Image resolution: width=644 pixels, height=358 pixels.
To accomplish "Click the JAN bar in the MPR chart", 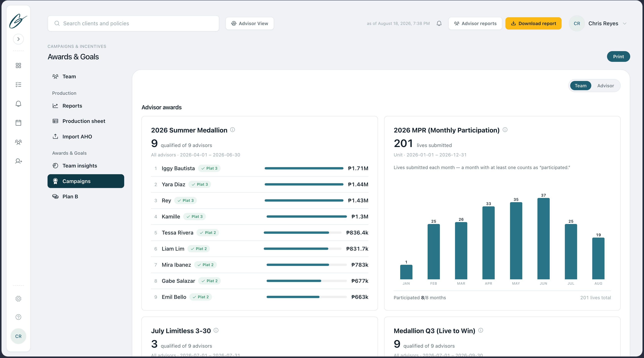I will 406,272.
